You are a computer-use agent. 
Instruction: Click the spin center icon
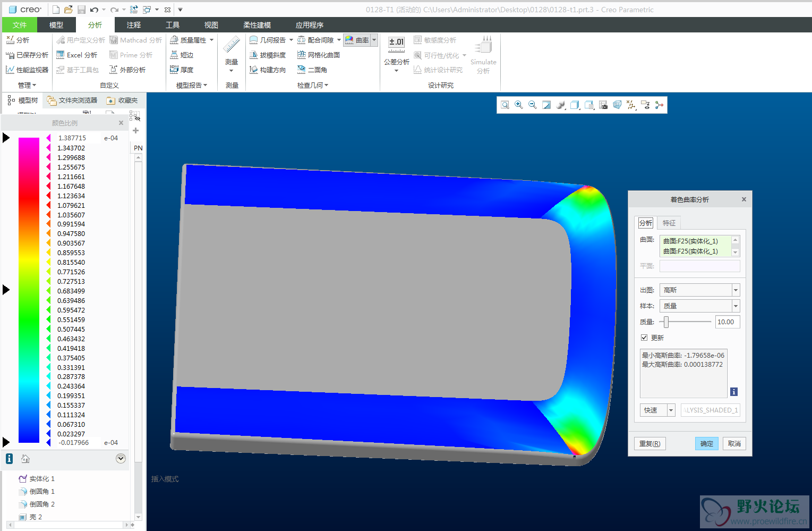tap(659, 105)
